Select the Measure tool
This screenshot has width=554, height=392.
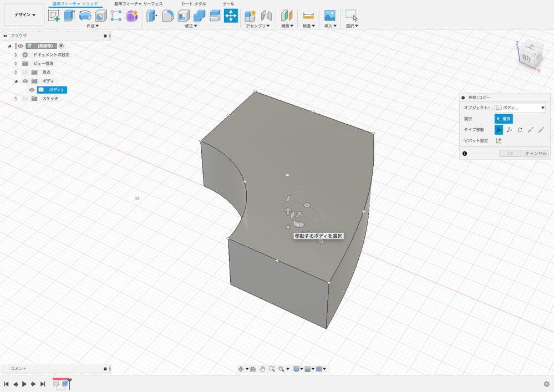[x=308, y=16]
